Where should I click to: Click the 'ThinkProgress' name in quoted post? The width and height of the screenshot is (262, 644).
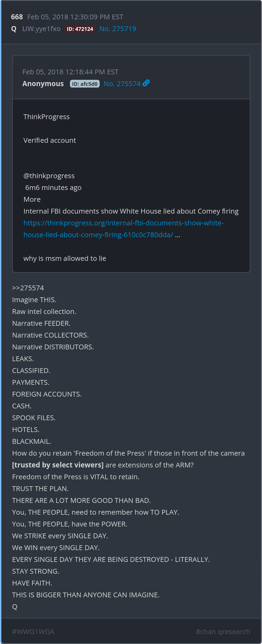pos(47,117)
